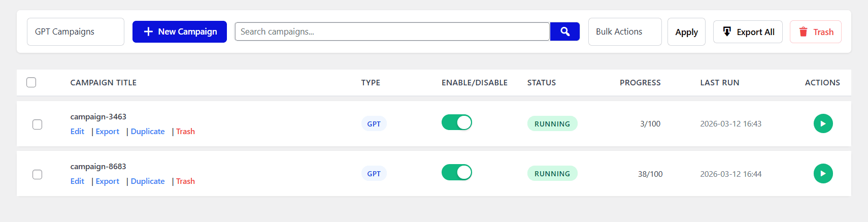Screen dimensions: 868x222
Task: Select the campaign-3463 row checkbox
Action: coord(38,124)
